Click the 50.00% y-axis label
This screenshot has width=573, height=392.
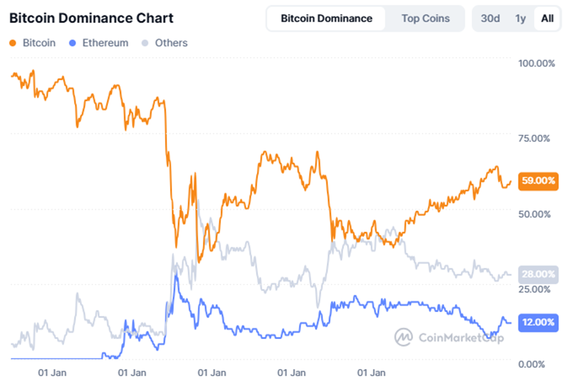tap(534, 213)
